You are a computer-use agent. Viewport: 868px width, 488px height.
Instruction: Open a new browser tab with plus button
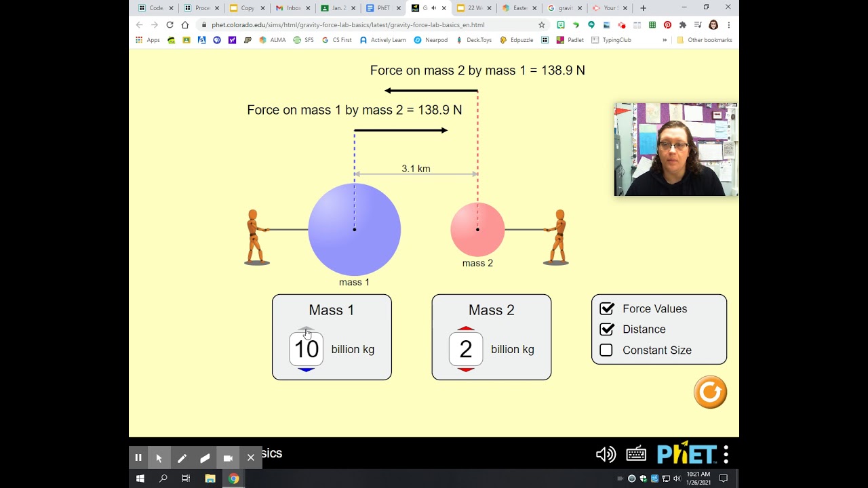pyautogui.click(x=643, y=8)
